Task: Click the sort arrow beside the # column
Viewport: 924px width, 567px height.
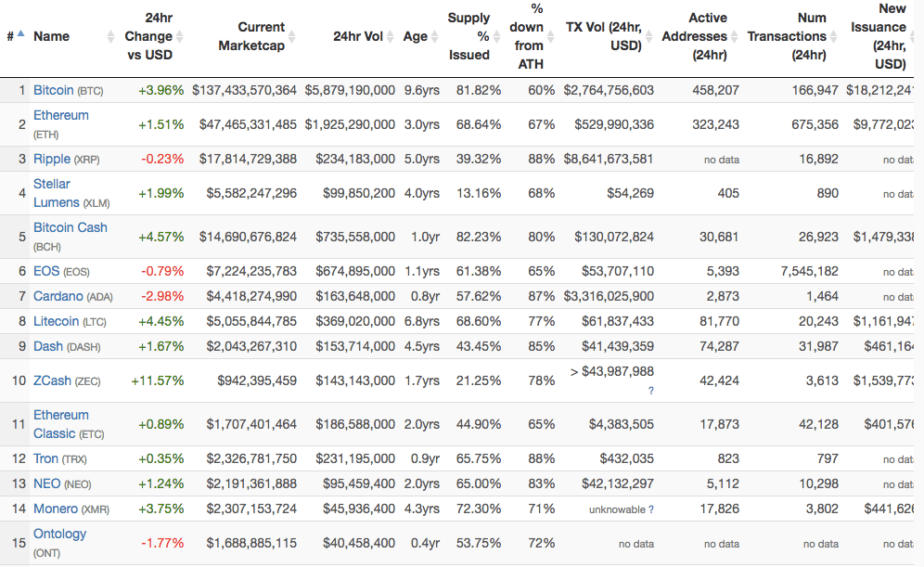Action: (21, 34)
